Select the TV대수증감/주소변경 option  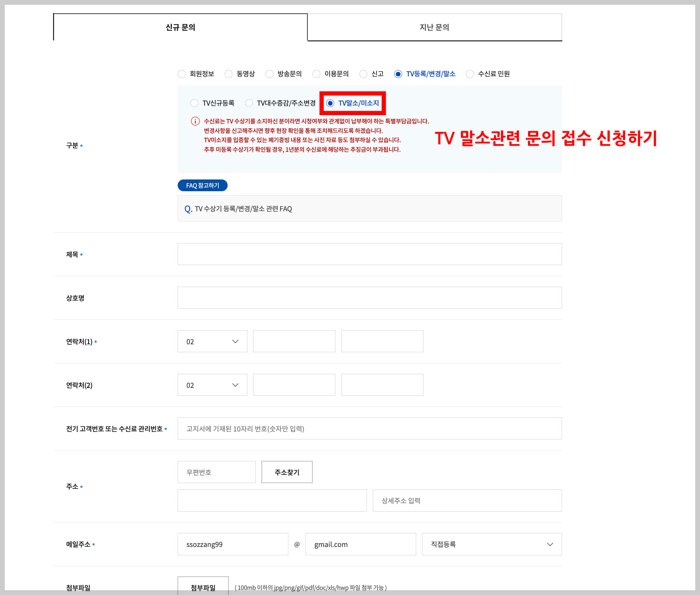249,103
